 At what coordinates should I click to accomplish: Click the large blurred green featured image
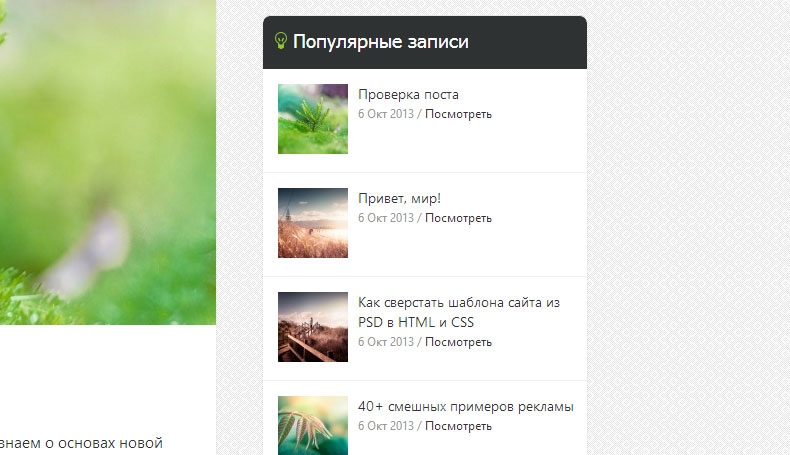point(107,160)
